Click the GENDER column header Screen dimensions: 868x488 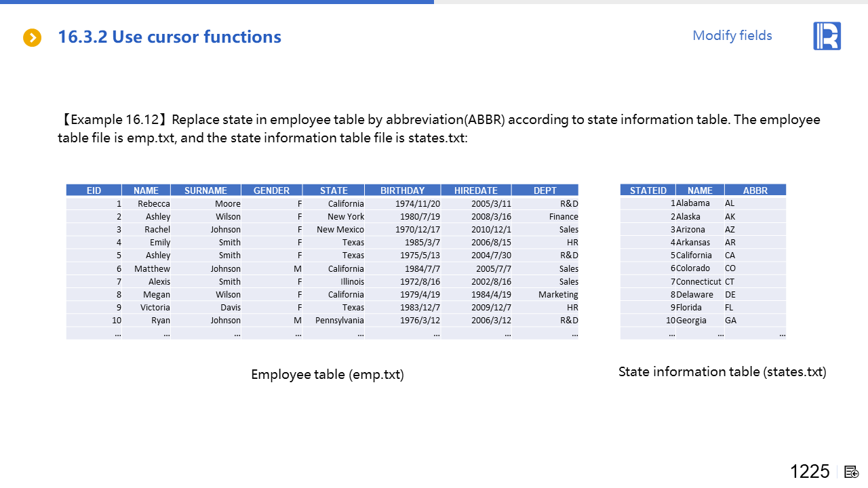click(x=271, y=190)
